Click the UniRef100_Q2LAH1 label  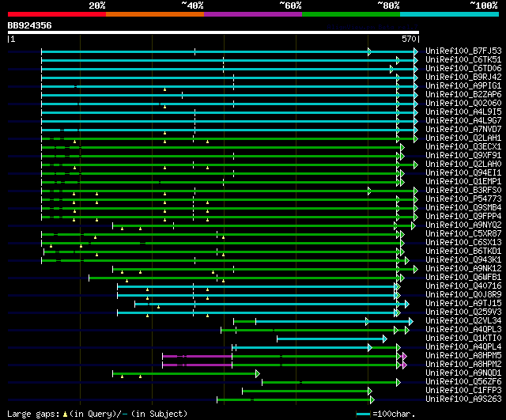tap(463, 138)
